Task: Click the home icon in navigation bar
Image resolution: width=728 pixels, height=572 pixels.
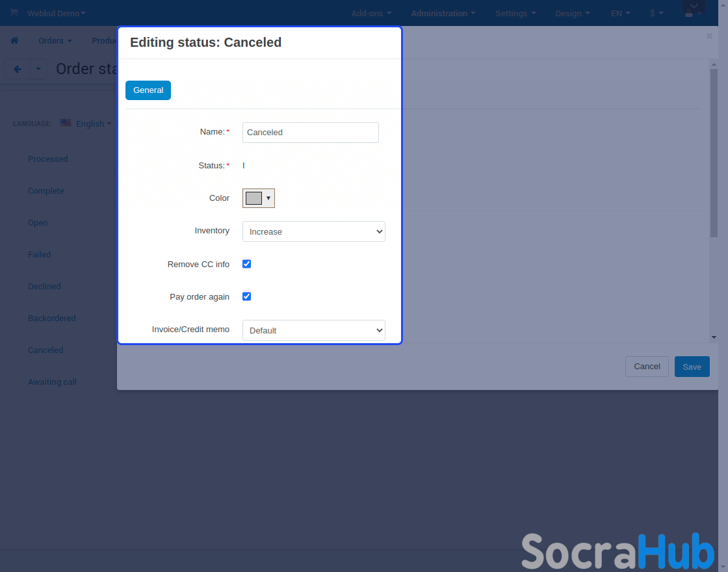Action: point(14,40)
